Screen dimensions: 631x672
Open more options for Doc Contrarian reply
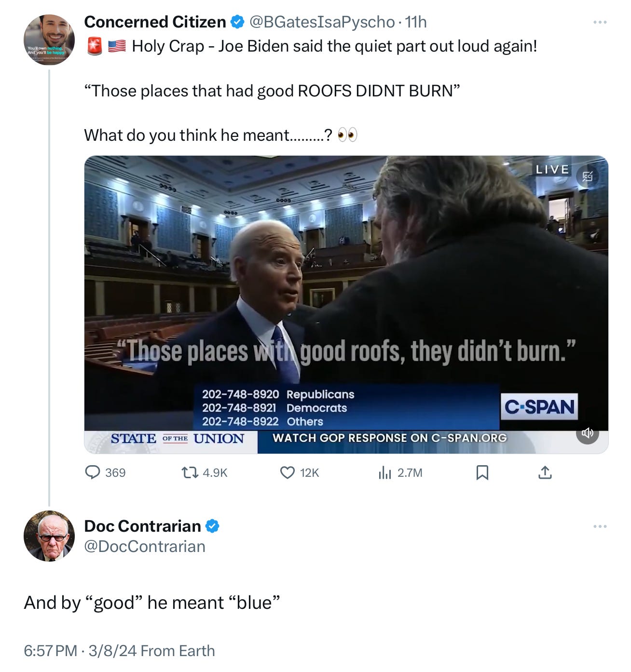coord(600,526)
